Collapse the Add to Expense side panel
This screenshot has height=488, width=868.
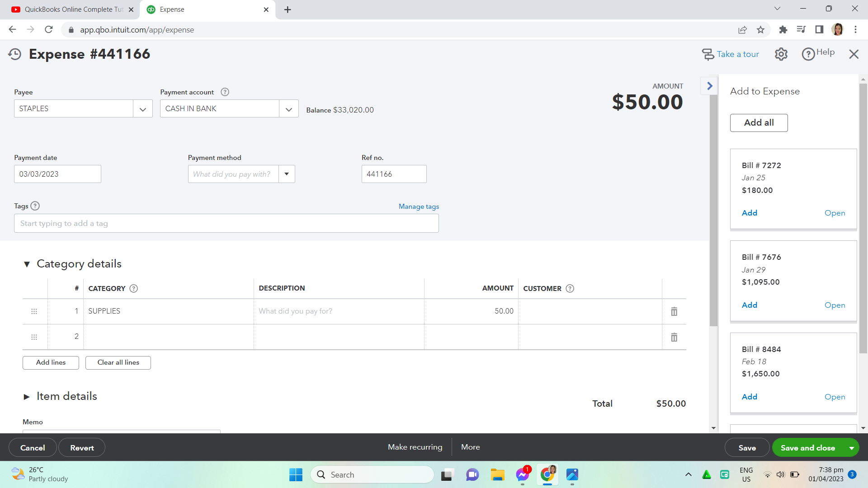click(709, 86)
